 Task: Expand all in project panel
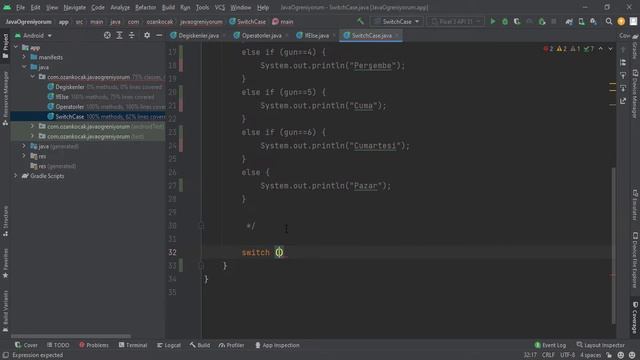click(x=119, y=36)
